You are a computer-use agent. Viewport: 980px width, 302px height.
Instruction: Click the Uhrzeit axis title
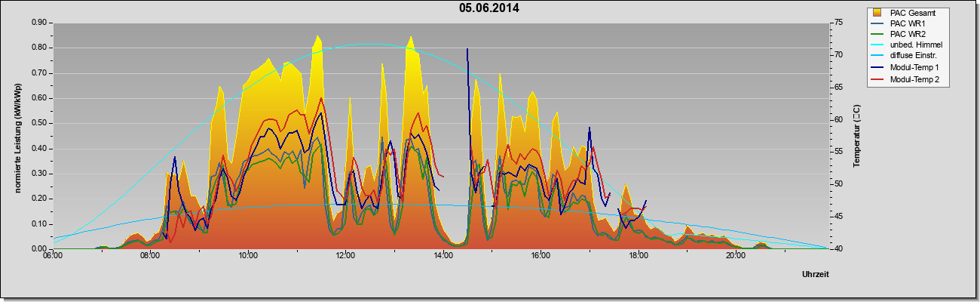(816, 275)
